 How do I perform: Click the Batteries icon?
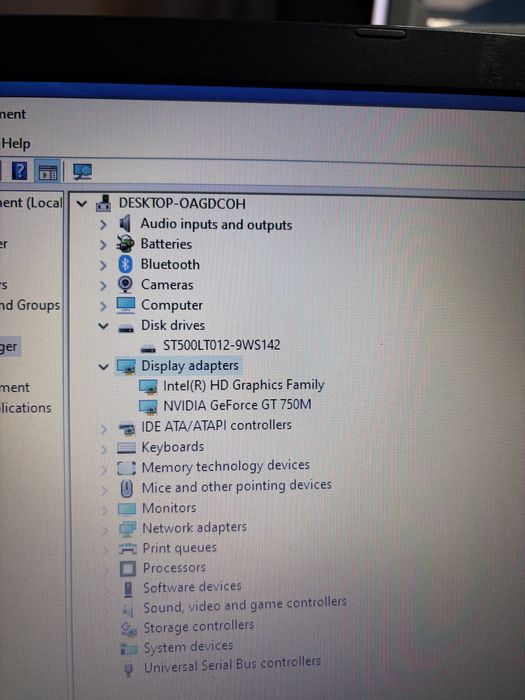(125, 244)
